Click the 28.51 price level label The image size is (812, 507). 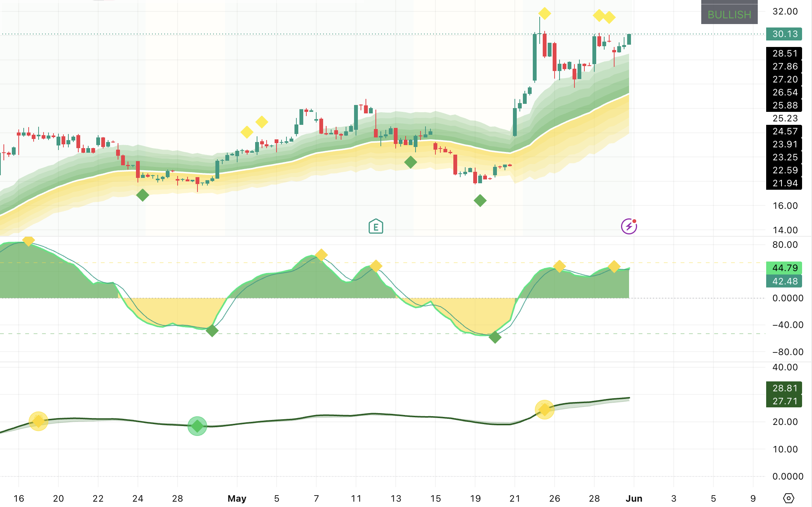click(784, 53)
